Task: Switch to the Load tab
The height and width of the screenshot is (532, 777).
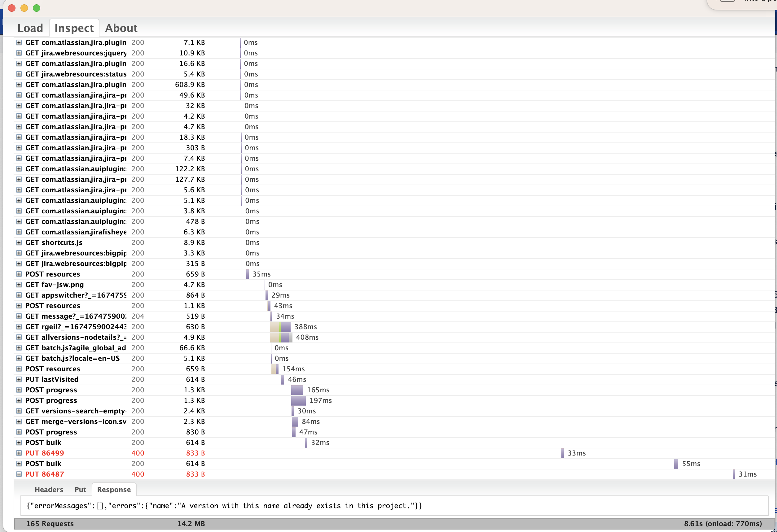Action: [x=30, y=28]
